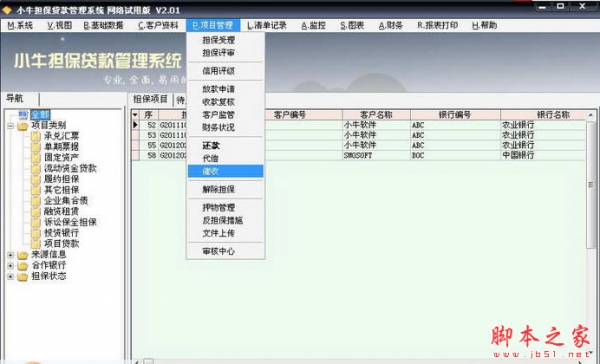Click the table vertical scrollbar up arrow
Image resolution: width=600 pixels, height=364 pixels.
pos(591,115)
